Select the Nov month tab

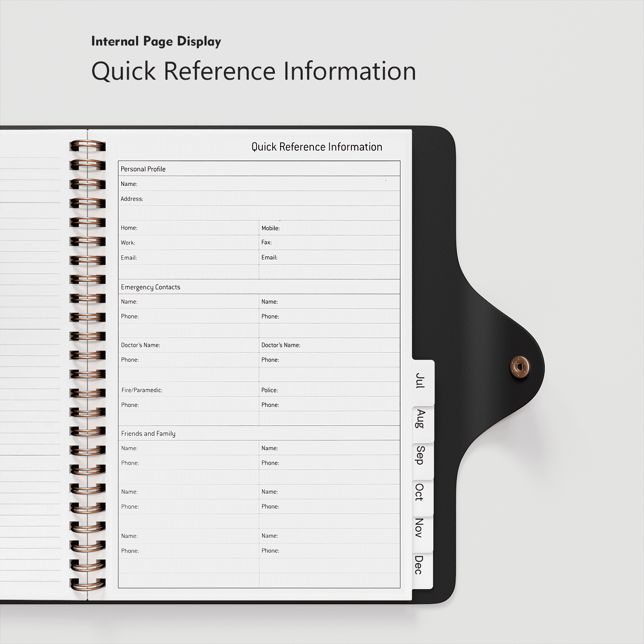423,531
